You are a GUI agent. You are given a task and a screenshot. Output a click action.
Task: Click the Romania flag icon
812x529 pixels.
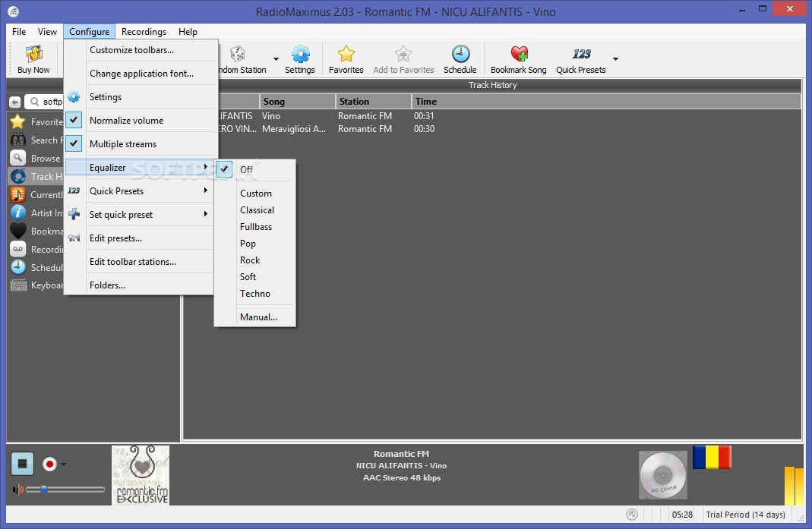click(x=712, y=458)
